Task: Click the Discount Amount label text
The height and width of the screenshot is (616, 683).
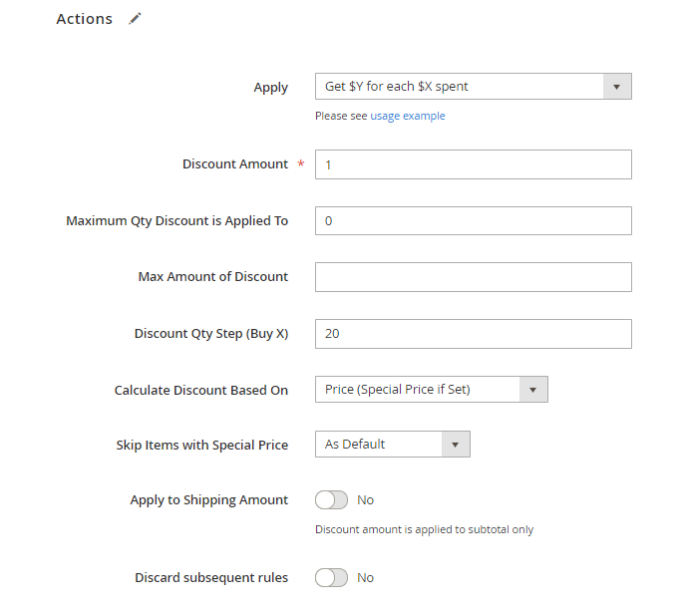Action: coord(235,164)
